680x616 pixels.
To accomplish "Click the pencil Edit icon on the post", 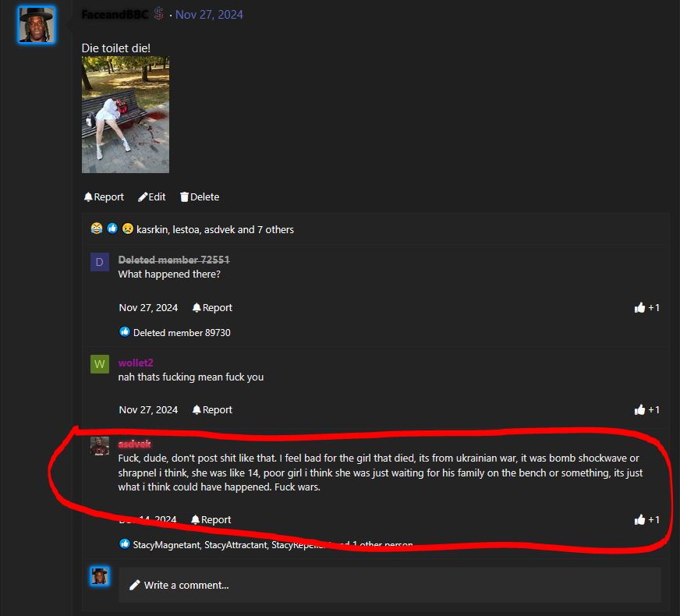I will pos(143,197).
